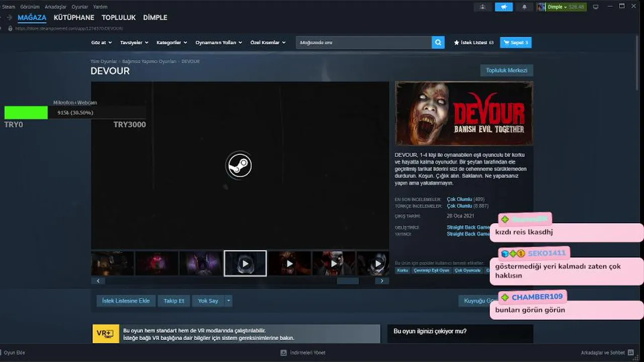This screenshot has height=362, width=644.
Task: Select the third purple screenshot thumbnail
Action: tap(201, 263)
